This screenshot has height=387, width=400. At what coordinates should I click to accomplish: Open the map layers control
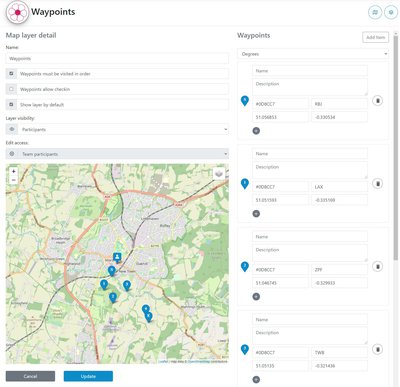(219, 174)
